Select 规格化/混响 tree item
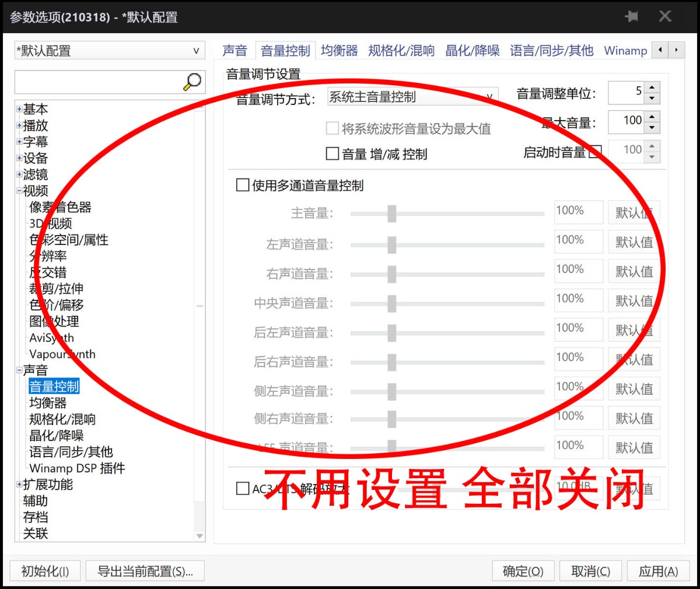This screenshot has width=700, height=589. click(62, 419)
